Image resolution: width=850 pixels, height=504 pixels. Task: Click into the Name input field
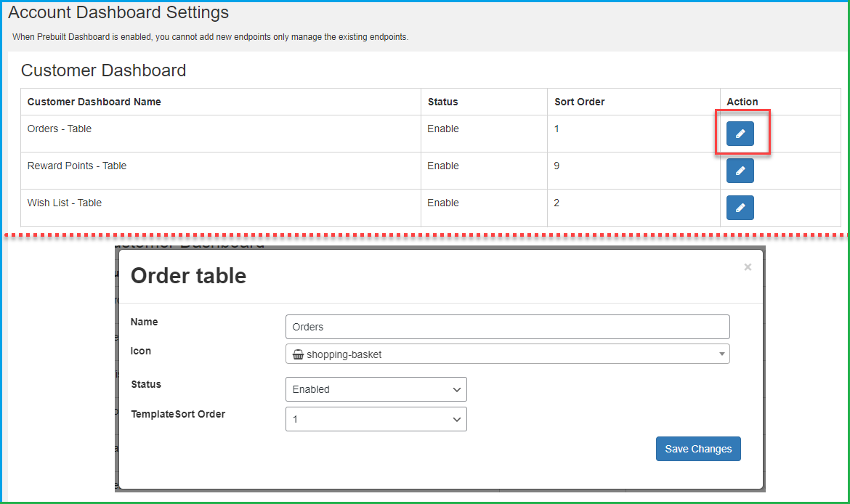pos(507,327)
